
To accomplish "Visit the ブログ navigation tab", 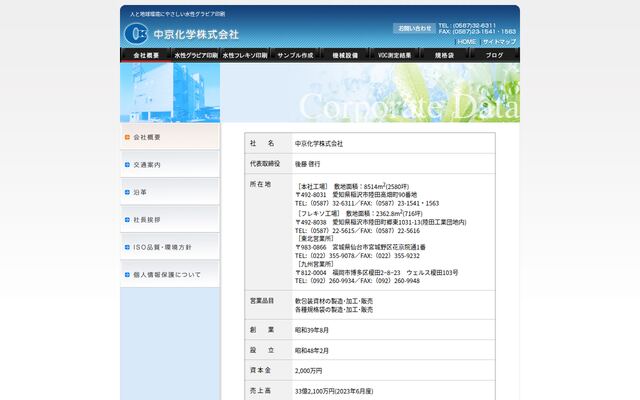I will [494, 55].
